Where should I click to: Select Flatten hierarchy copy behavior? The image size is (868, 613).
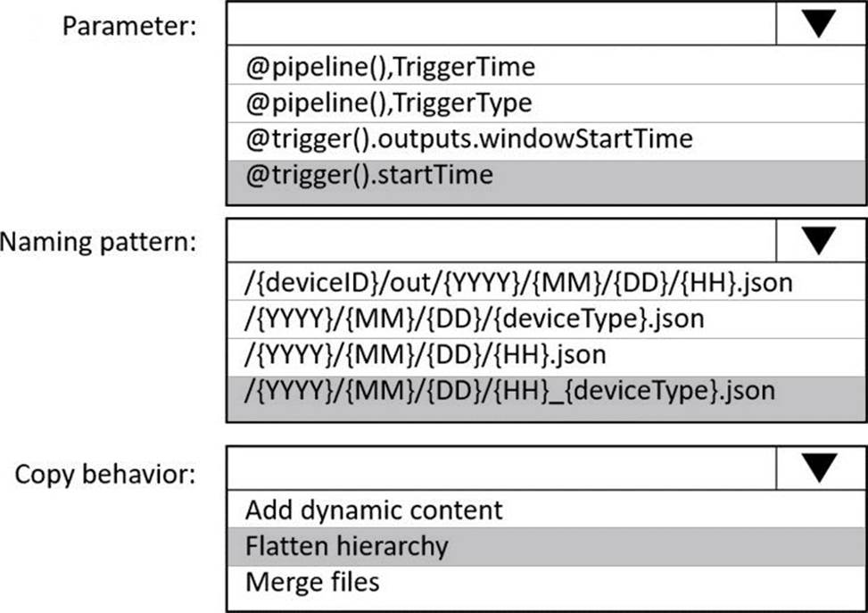[346, 545]
